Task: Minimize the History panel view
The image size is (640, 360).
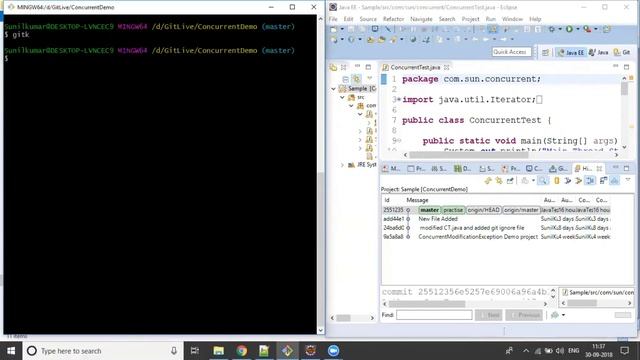Action: pyautogui.click(x=616, y=168)
